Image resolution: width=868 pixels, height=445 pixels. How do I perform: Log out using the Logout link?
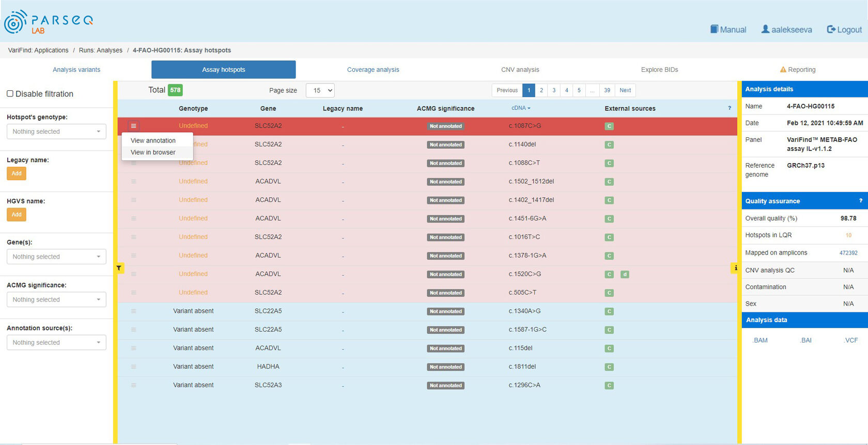(844, 29)
